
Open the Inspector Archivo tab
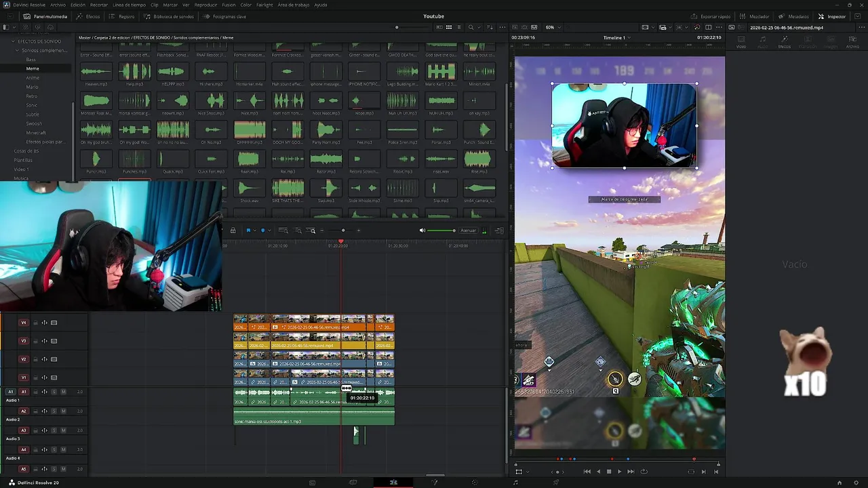(852, 42)
